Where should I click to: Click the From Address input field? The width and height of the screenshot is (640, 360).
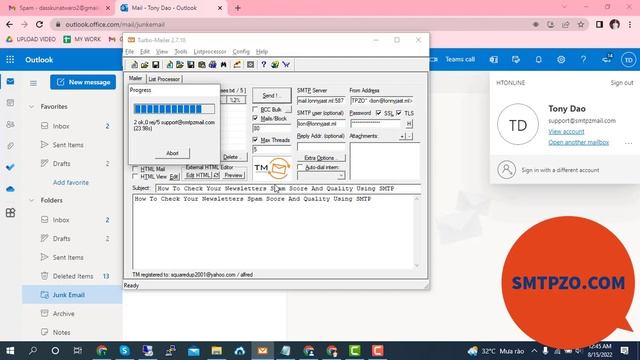pyautogui.click(x=382, y=100)
